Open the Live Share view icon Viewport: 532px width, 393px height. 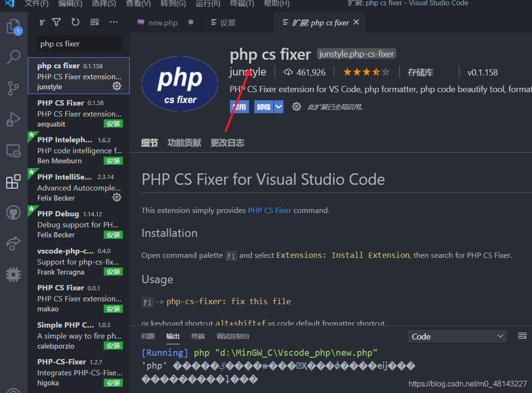13,243
